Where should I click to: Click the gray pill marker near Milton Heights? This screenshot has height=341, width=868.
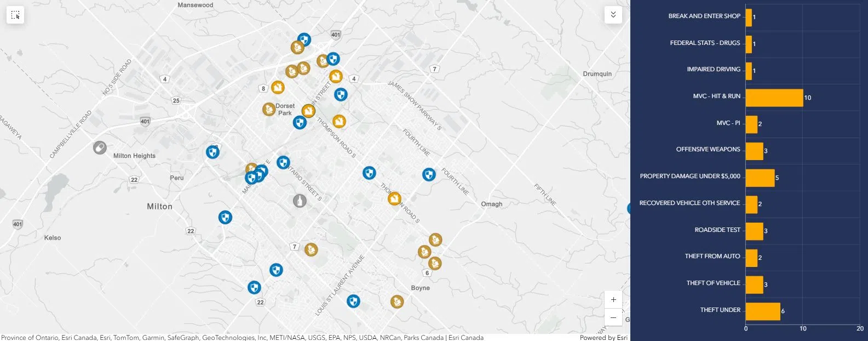point(100,147)
